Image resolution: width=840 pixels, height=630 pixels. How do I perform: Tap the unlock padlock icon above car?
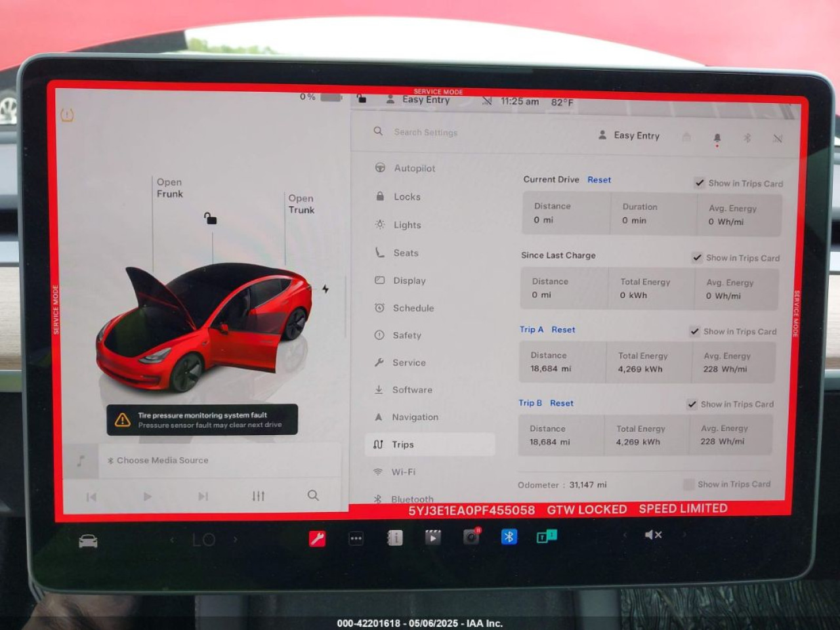210,218
